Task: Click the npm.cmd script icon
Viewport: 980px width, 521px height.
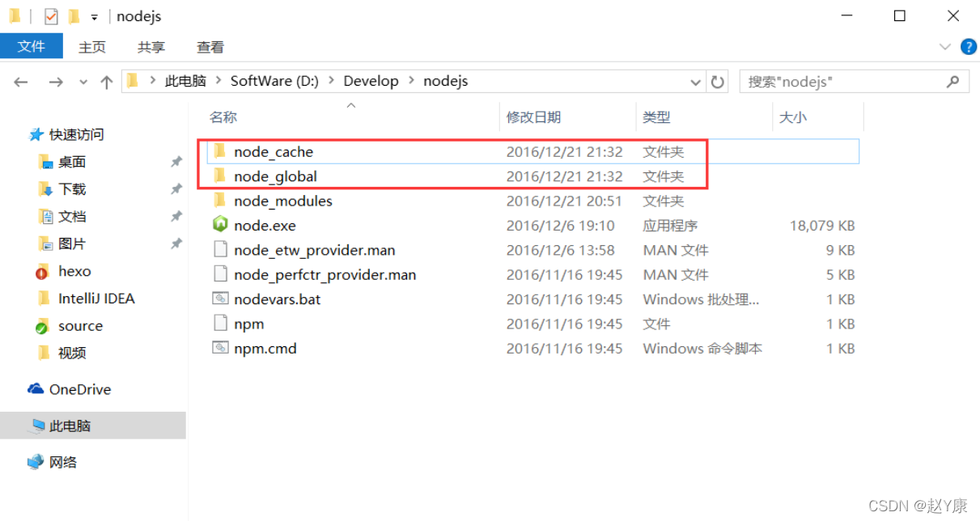Action: 219,348
